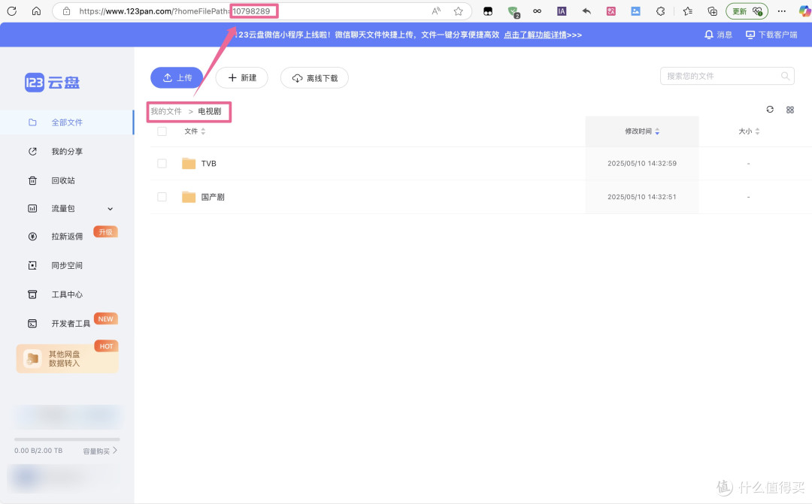Click time 2025/05/10 14:32:51
Screen dimensions: 812x504
642,197
